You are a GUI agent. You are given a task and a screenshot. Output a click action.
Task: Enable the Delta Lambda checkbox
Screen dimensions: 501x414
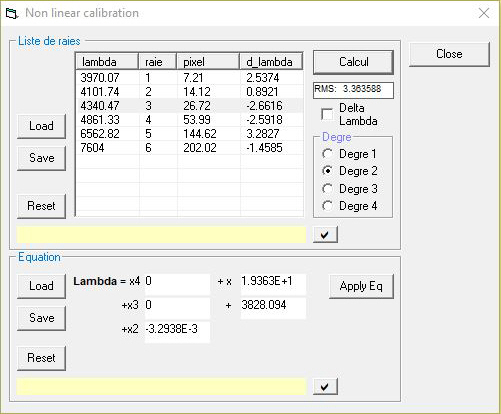327,114
